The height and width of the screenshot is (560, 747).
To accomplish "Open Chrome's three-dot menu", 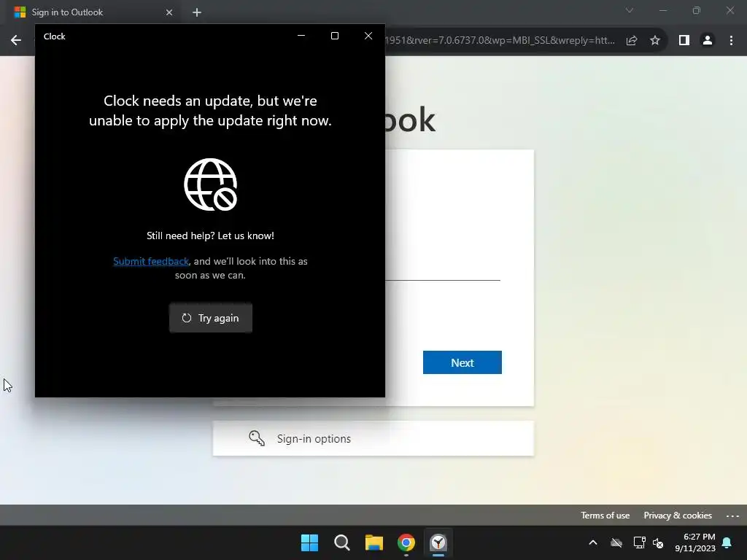I will [x=731, y=41].
